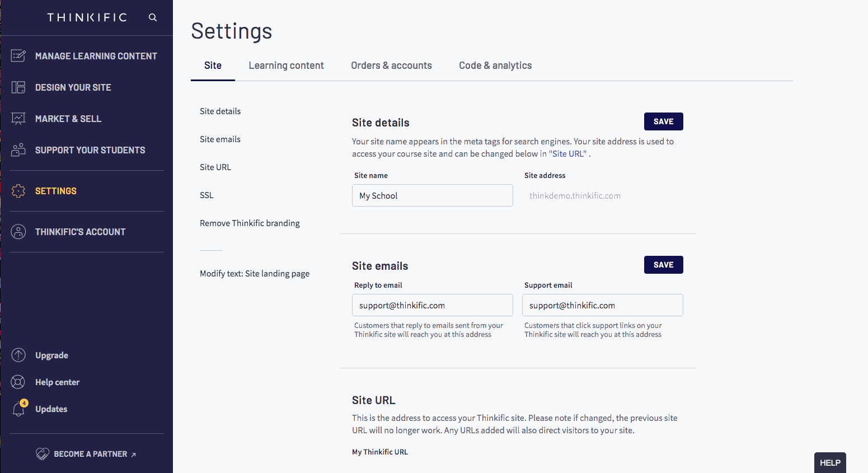
Task: Open Modify text: Site landing page
Action: point(255,273)
